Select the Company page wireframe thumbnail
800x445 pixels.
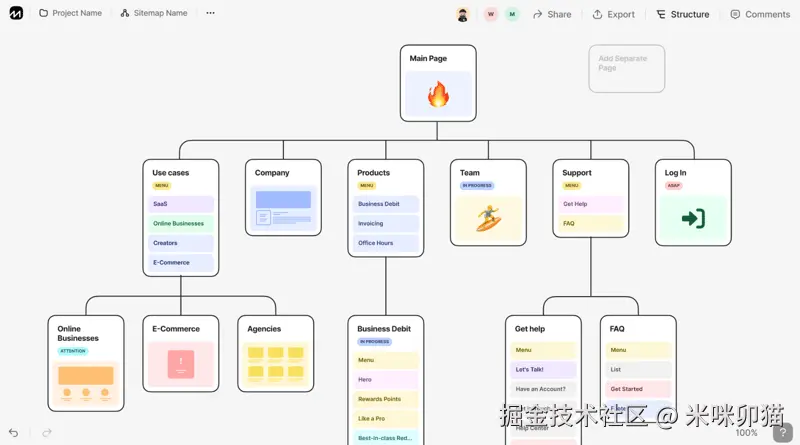pyautogui.click(x=283, y=208)
